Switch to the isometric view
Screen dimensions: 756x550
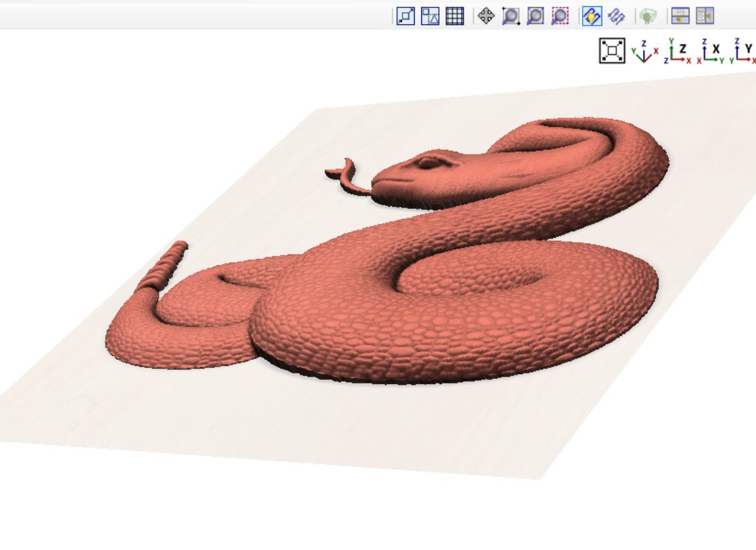pos(643,50)
